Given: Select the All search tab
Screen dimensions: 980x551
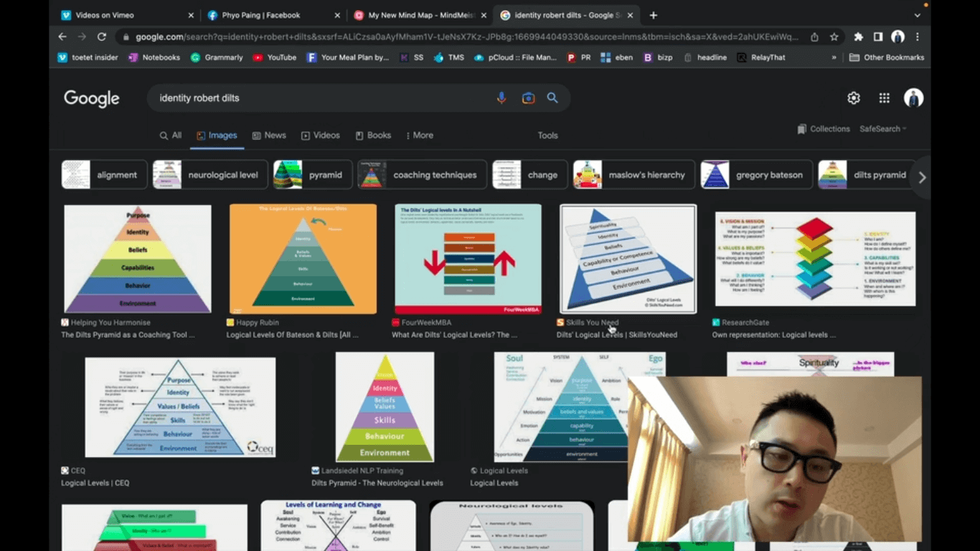Looking at the screenshot, I should [x=170, y=135].
